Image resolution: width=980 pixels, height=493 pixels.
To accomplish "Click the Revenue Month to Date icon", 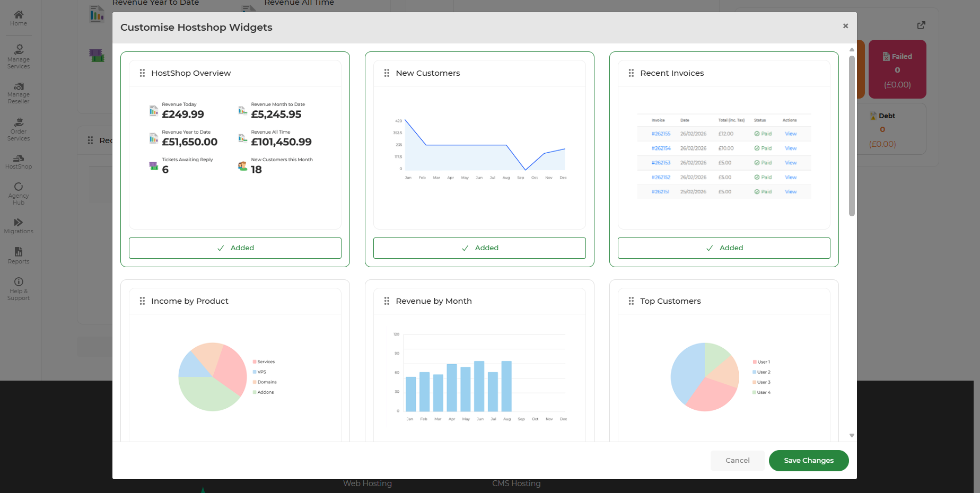I will point(243,110).
